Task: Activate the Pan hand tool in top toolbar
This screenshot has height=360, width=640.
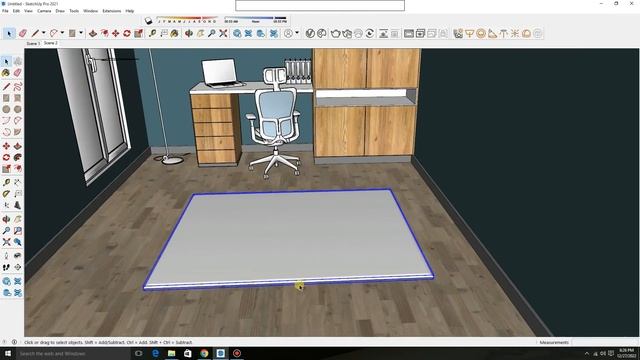Action: click(200, 33)
